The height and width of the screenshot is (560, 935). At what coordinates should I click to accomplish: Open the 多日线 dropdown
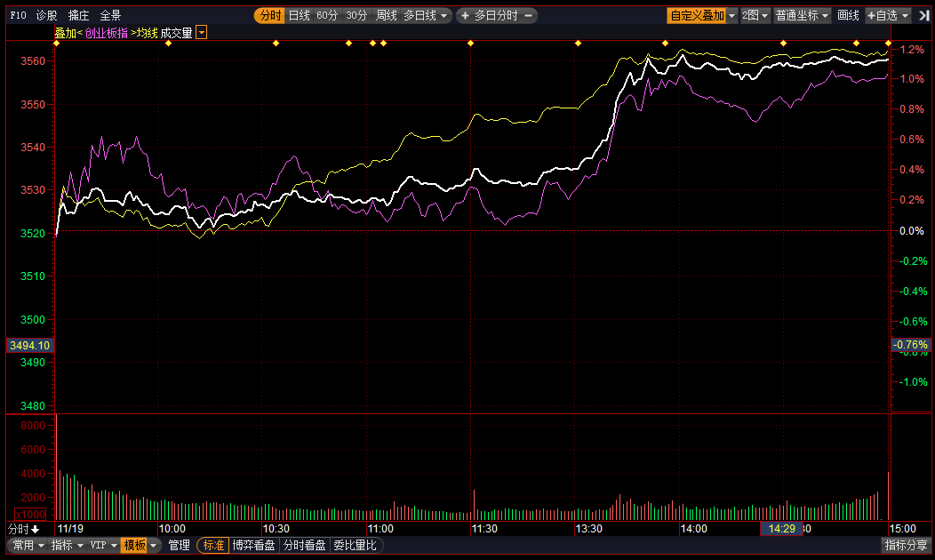click(x=426, y=15)
